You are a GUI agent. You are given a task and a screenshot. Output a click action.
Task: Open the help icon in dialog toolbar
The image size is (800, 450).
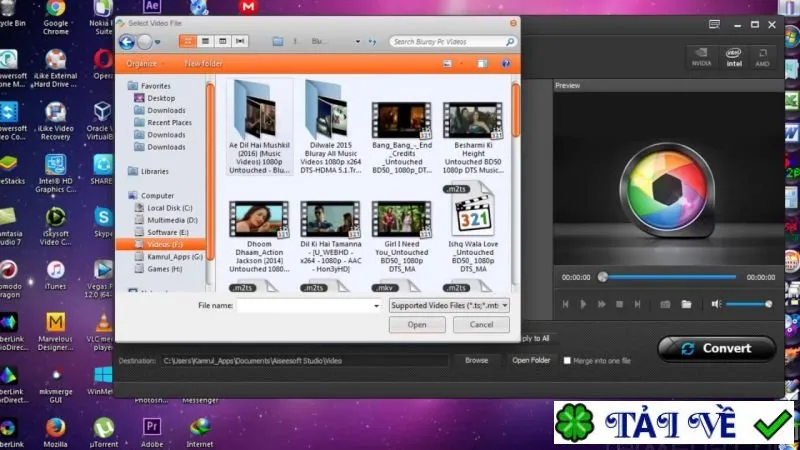[x=505, y=64]
